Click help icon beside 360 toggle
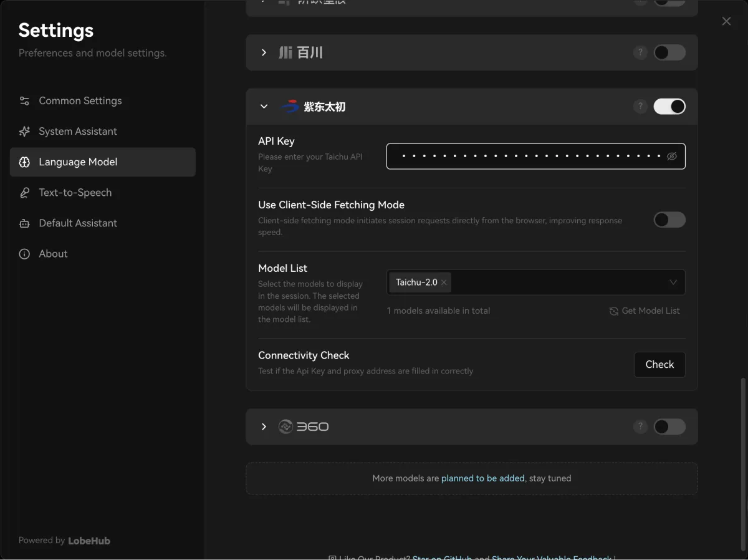The image size is (748, 560). point(640,427)
